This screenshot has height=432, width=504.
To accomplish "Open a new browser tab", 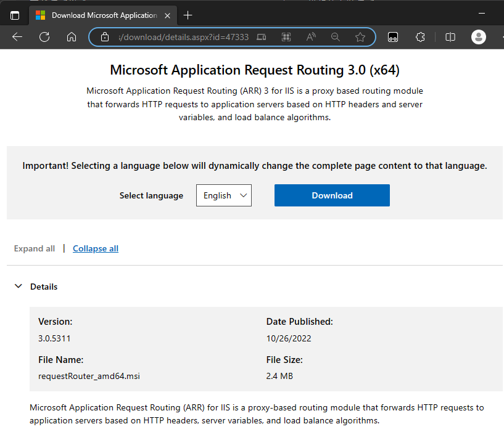I will (x=188, y=15).
